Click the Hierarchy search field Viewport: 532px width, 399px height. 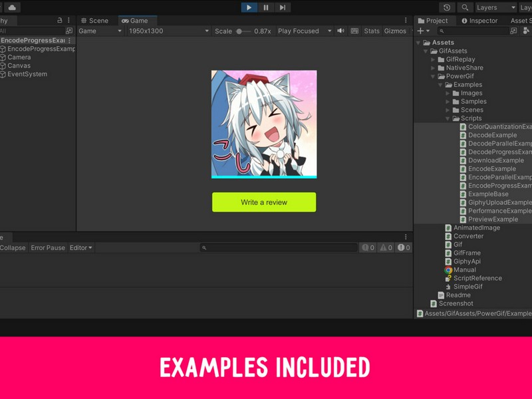pos(31,31)
